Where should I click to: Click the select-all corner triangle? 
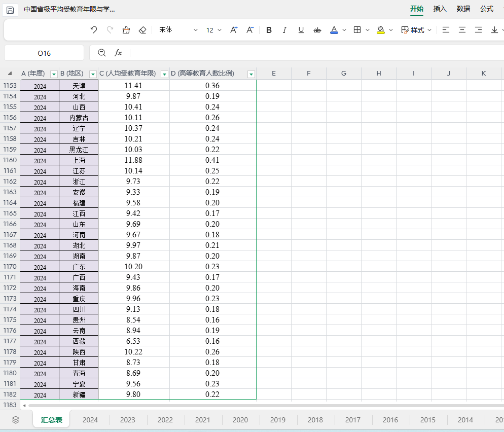point(10,74)
